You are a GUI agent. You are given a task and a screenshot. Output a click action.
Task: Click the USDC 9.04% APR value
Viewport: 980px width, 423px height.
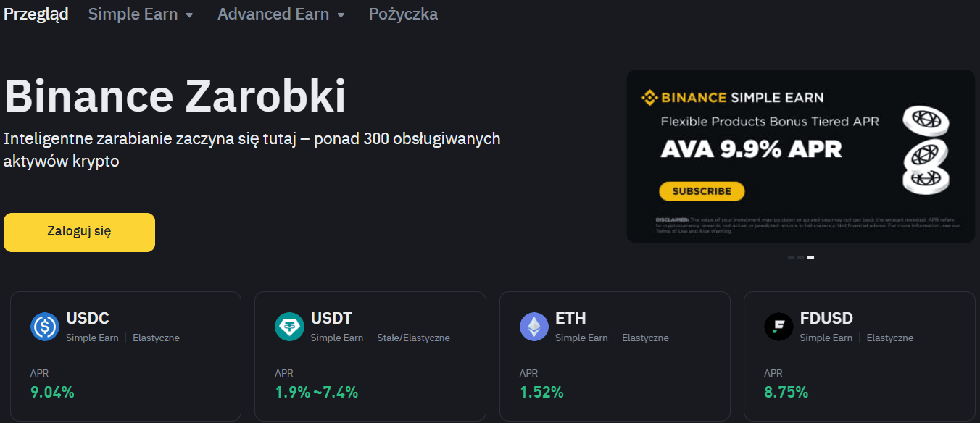(x=52, y=393)
